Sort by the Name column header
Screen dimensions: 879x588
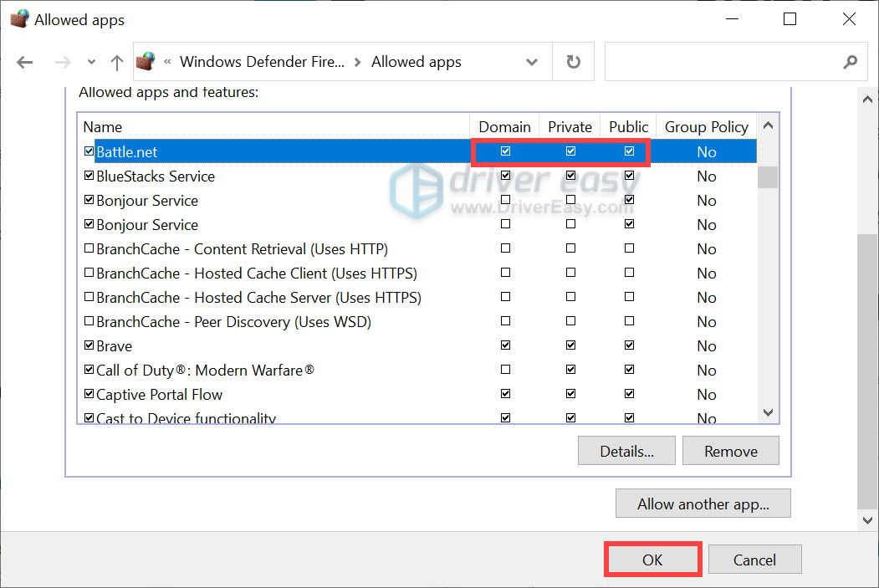[x=273, y=126]
